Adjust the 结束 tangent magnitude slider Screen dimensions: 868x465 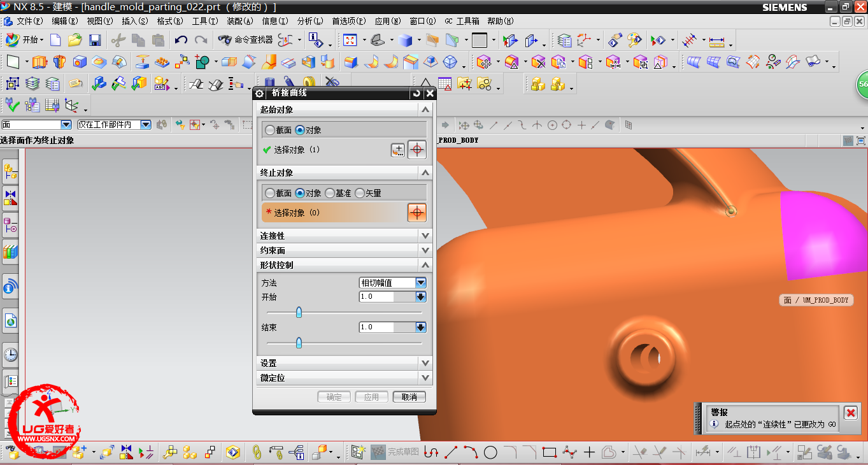click(x=299, y=343)
